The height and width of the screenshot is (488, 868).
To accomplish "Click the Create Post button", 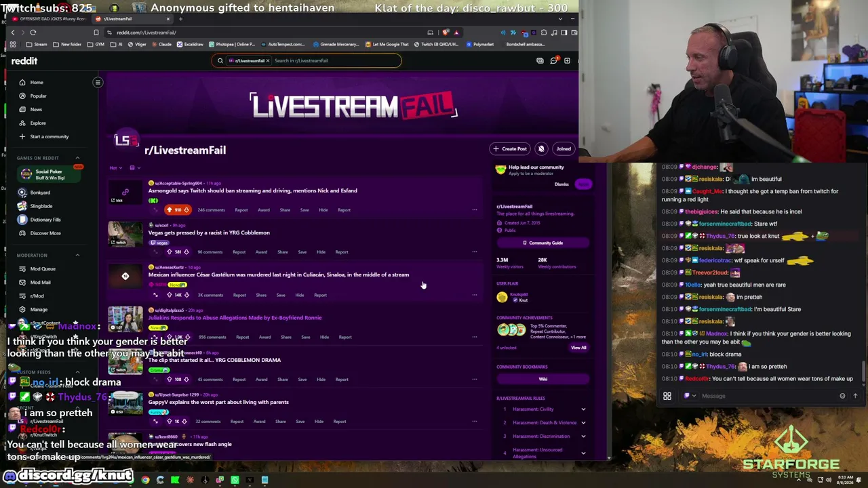I will [x=510, y=149].
